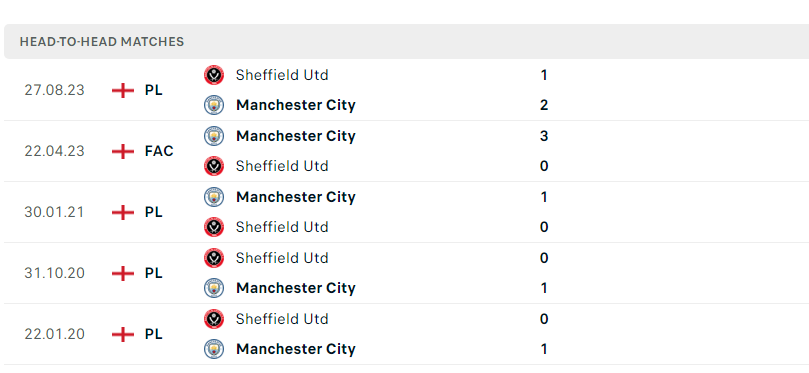Click England flag in 27.08.23 row
The height and width of the screenshot is (373, 809).
[x=123, y=90]
